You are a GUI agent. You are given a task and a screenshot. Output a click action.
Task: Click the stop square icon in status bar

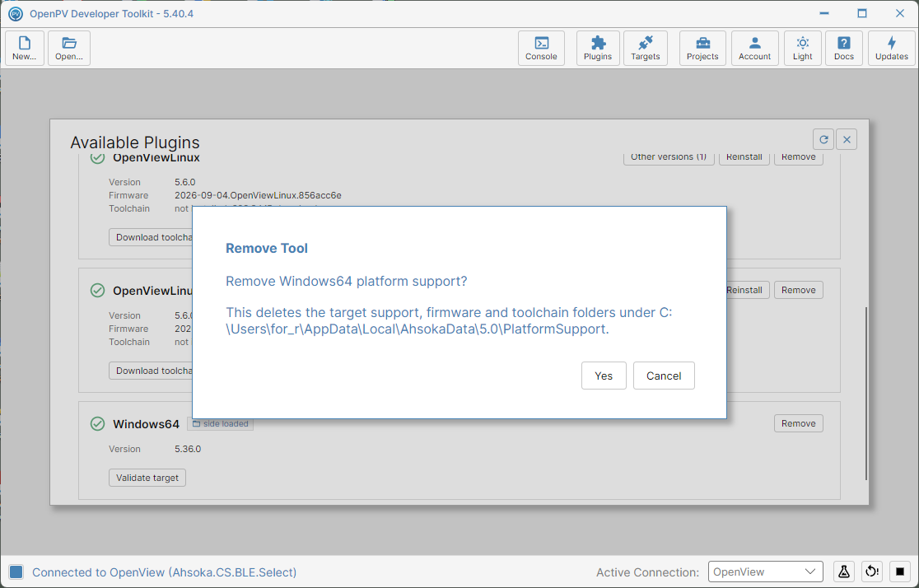click(900, 572)
